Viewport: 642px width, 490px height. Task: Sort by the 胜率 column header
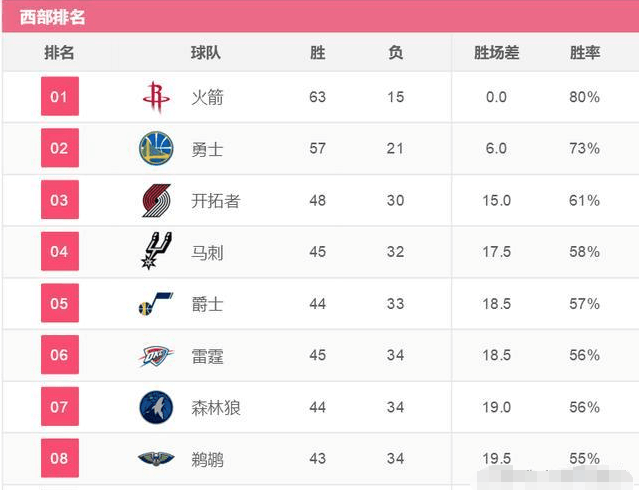[x=585, y=53]
